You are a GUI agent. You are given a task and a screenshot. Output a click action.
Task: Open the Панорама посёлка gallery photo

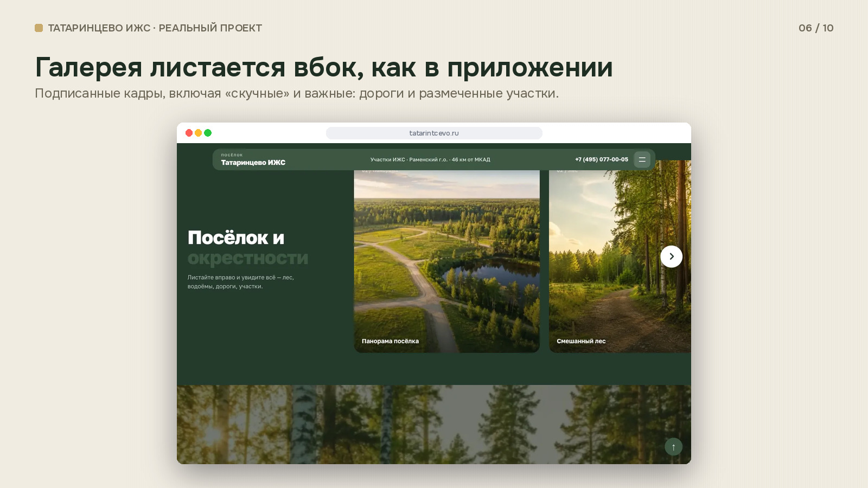pyautogui.click(x=446, y=261)
